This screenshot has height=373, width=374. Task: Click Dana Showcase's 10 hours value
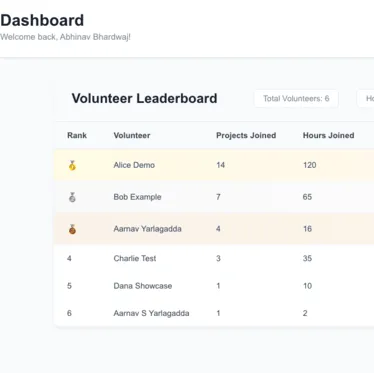pyautogui.click(x=307, y=286)
